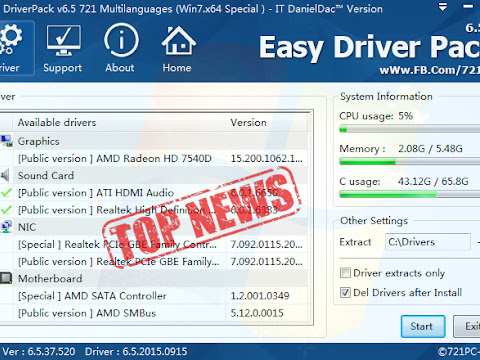Open the Support tab with monitor icon

pos(63,49)
